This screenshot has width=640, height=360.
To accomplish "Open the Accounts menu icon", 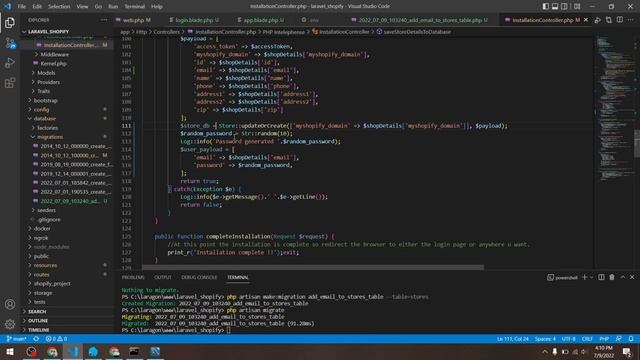I will coord(10,304).
